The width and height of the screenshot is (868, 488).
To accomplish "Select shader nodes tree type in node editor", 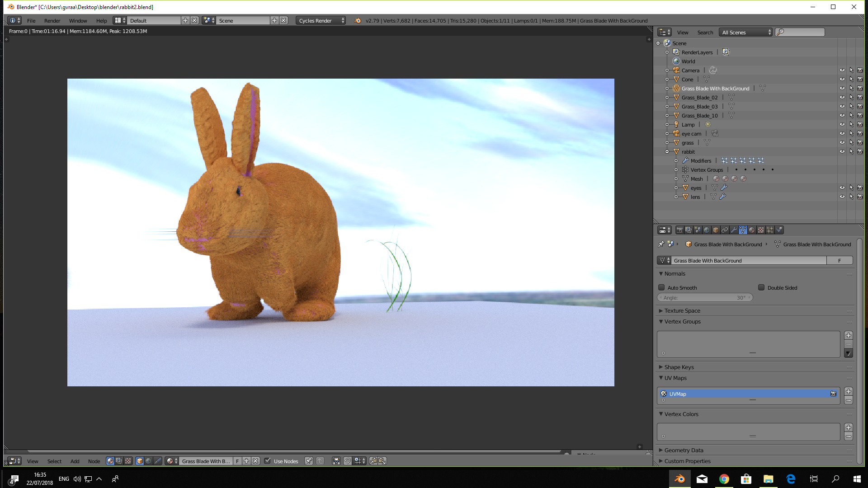I will pyautogui.click(x=110, y=461).
